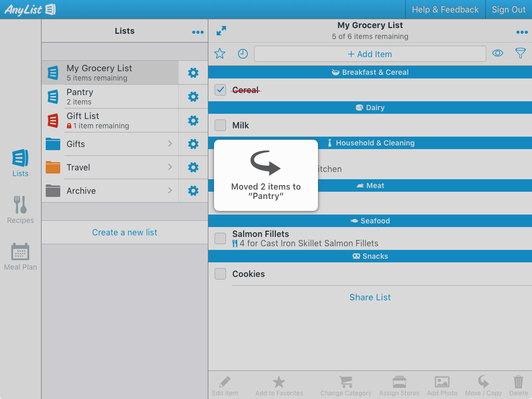This screenshot has width=532, height=399.
Task: Toggle crossed-off items visibility eye icon
Action: [x=498, y=53]
